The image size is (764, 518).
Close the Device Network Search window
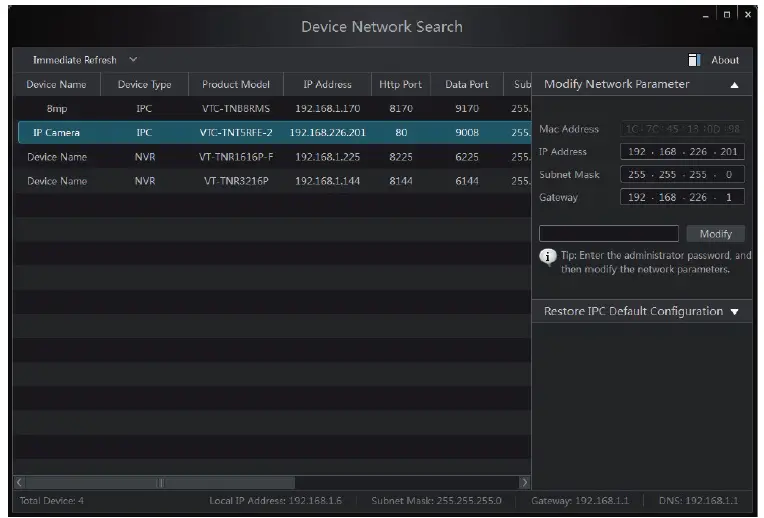(748, 14)
